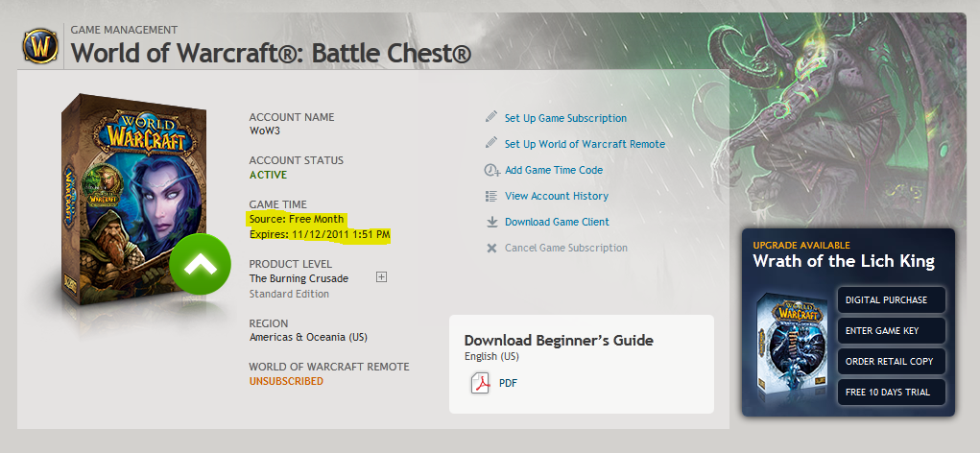The width and height of the screenshot is (980, 453).
Task: Click the Digital Purchase button
Action: point(892,299)
